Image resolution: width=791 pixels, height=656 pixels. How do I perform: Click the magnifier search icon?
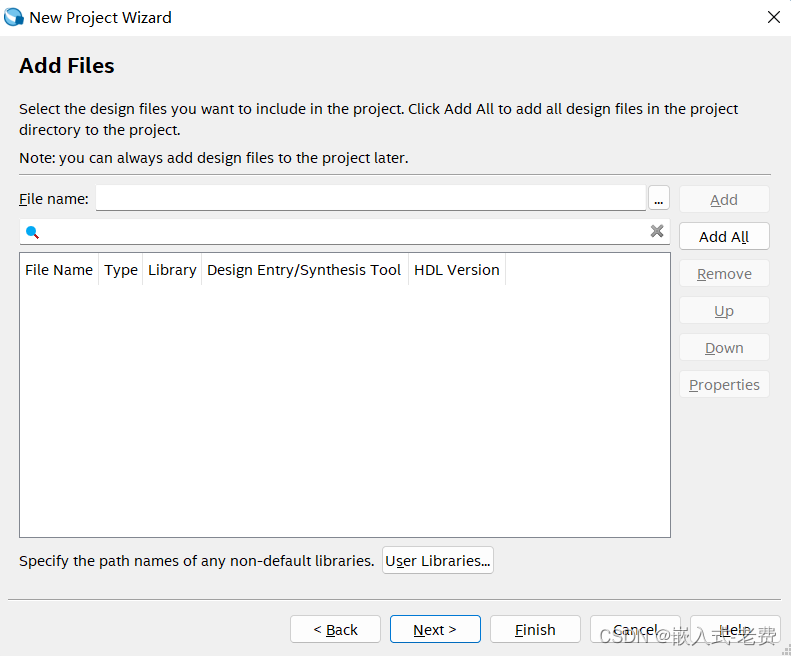tap(32, 232)
